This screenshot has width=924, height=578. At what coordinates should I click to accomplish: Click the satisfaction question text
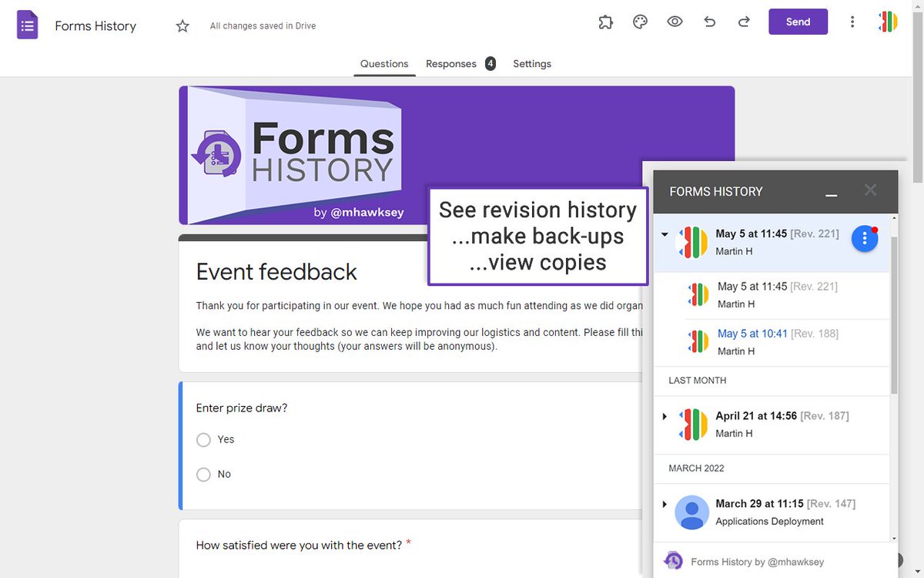pyautogui.click(x=299, y=545)
